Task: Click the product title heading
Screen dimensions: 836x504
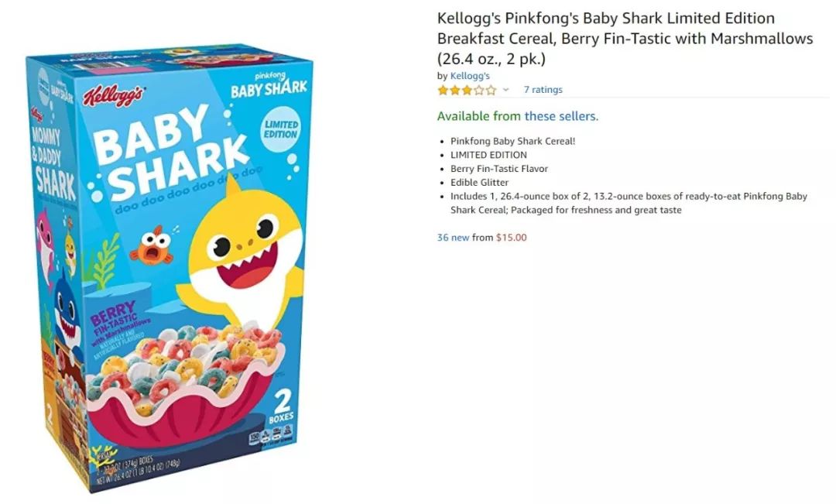Action: (x=625, y=39)
